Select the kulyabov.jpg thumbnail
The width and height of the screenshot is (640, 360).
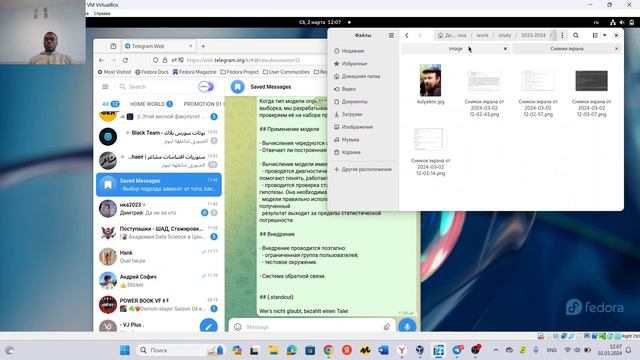430,80
